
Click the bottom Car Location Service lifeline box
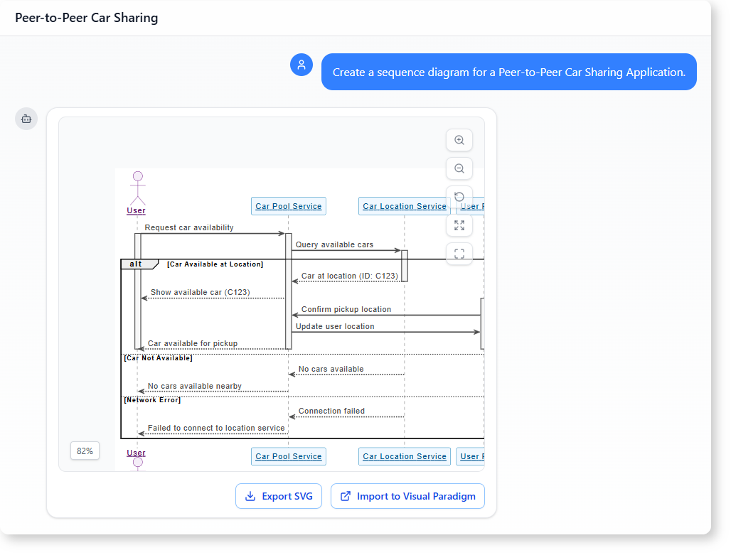[404, 456]
